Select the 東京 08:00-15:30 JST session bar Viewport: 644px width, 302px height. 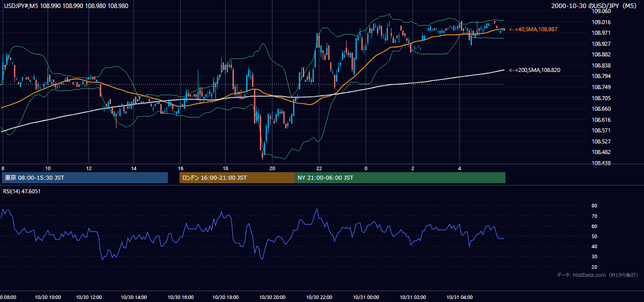85,178
